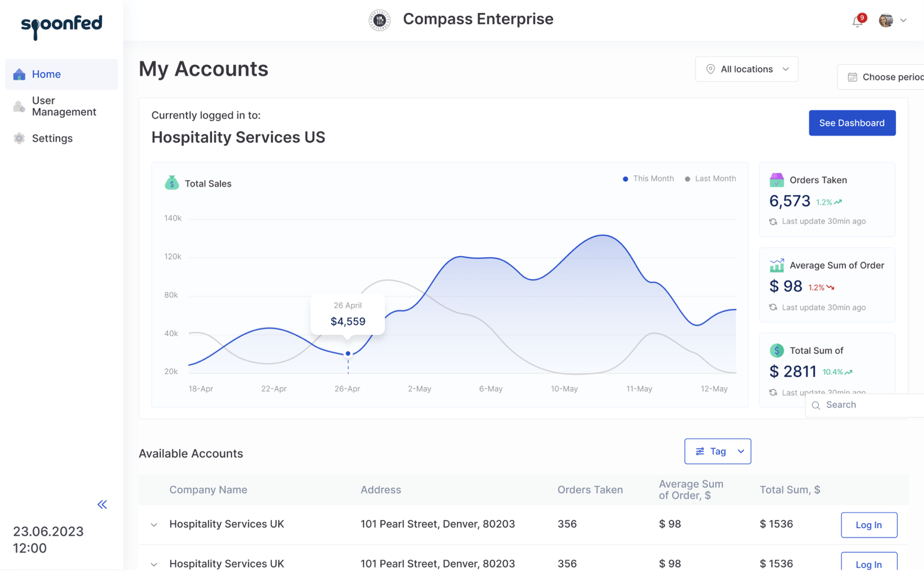
Task: Click the calendar icon in Choose period
Action: point(852,76)
